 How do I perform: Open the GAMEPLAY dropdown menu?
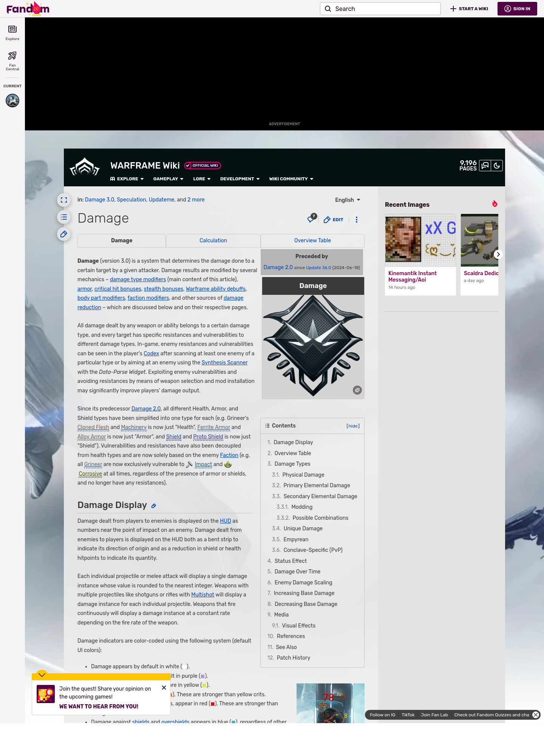point(168,179)
